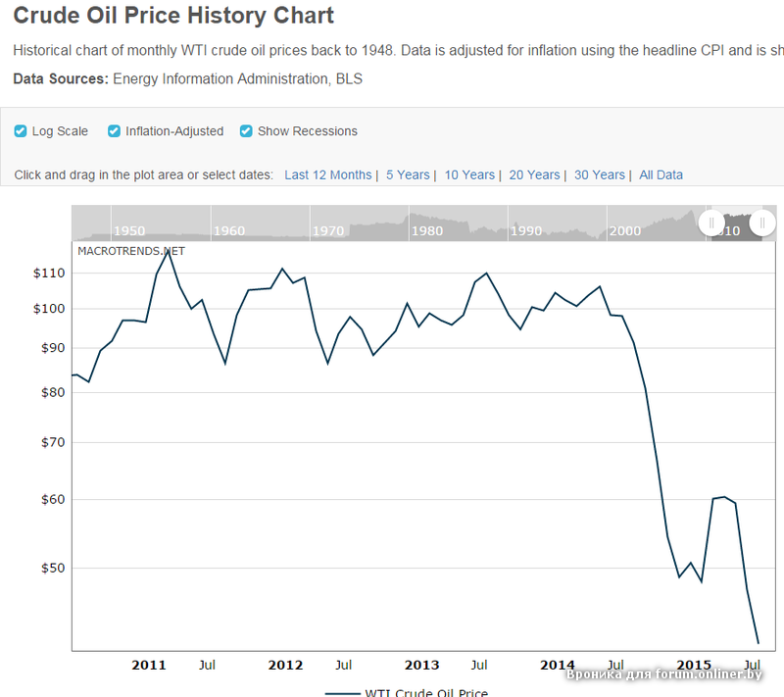This screenshot has height=697, width=784.
Task: Choose the 20 Years date range
Action: (x=534, y=174)
